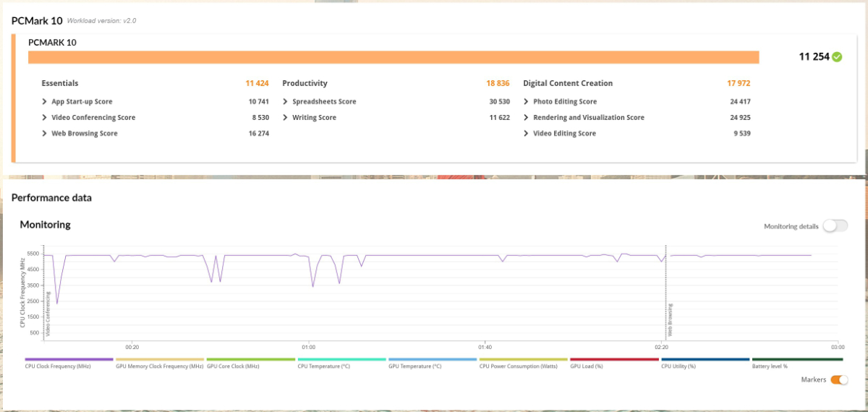Toggle GPU Memory Clock Frequency legend
This screenshot has height=412, width=868.
[x=160, y=359]
